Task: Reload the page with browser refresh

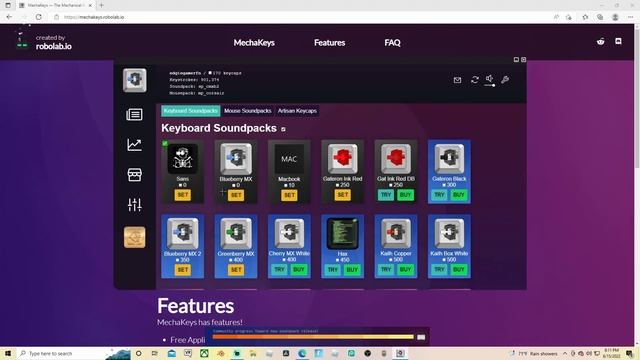Action: click(x=38, y=17)
